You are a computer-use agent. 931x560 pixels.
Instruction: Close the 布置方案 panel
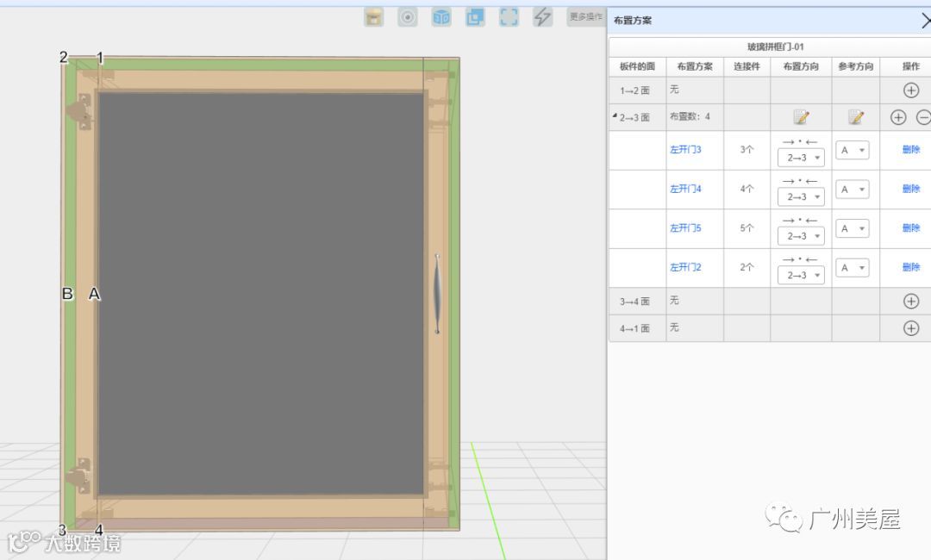tap(926, 21)
